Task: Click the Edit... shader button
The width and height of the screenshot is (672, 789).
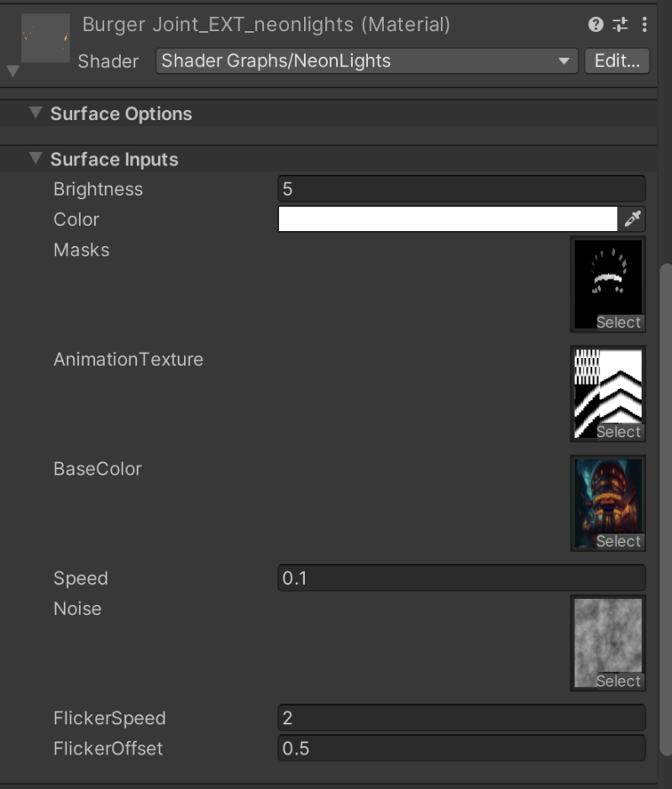Action: (617, 60)
